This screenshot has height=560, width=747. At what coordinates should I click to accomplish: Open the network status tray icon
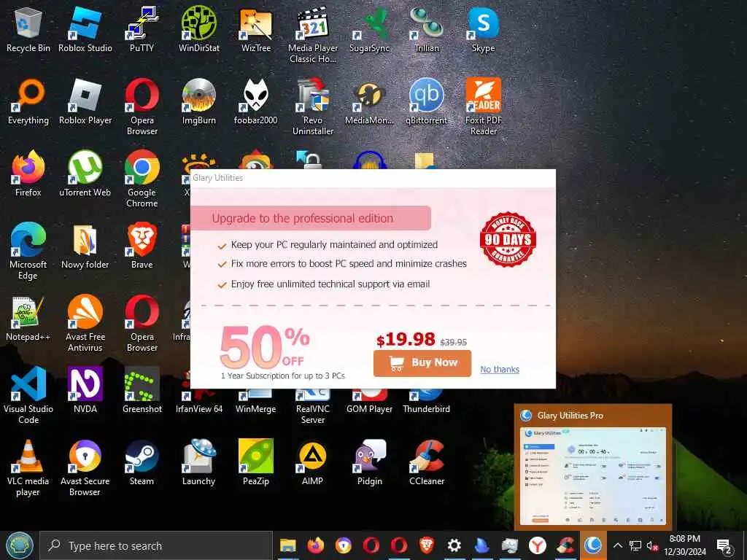click(x=635, y=545)
